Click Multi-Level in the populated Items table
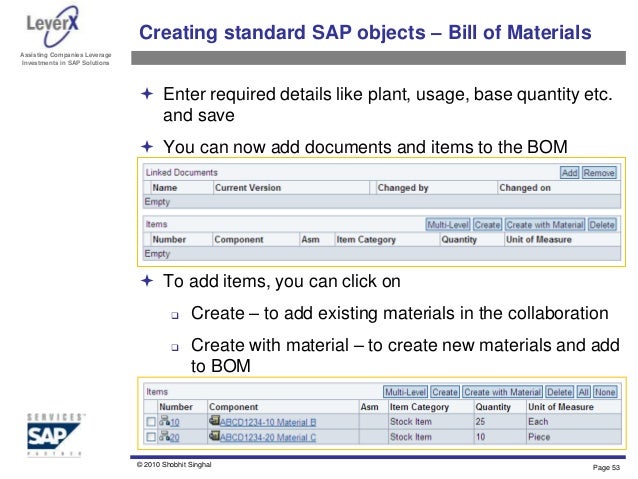This screenshot has height=479, width=638. click(x=405, y=392)
